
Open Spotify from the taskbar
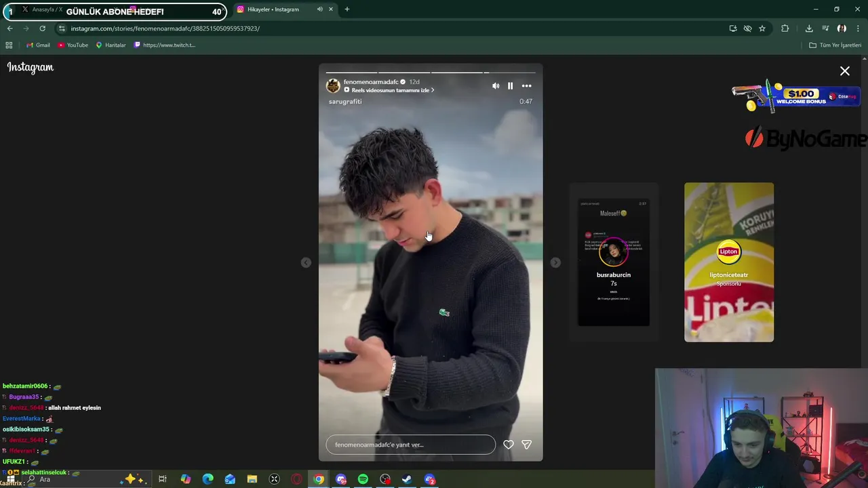point(363,479)
